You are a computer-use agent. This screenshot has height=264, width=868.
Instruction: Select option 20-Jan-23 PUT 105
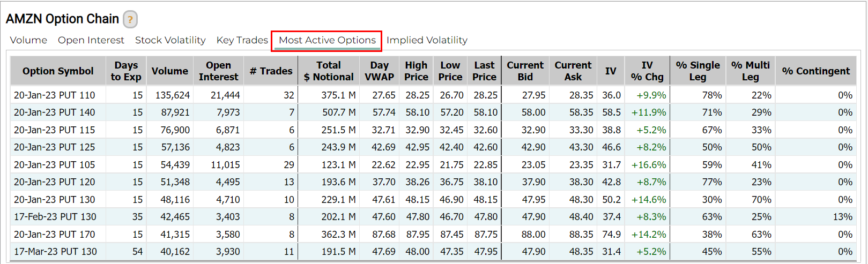[54, 164]
